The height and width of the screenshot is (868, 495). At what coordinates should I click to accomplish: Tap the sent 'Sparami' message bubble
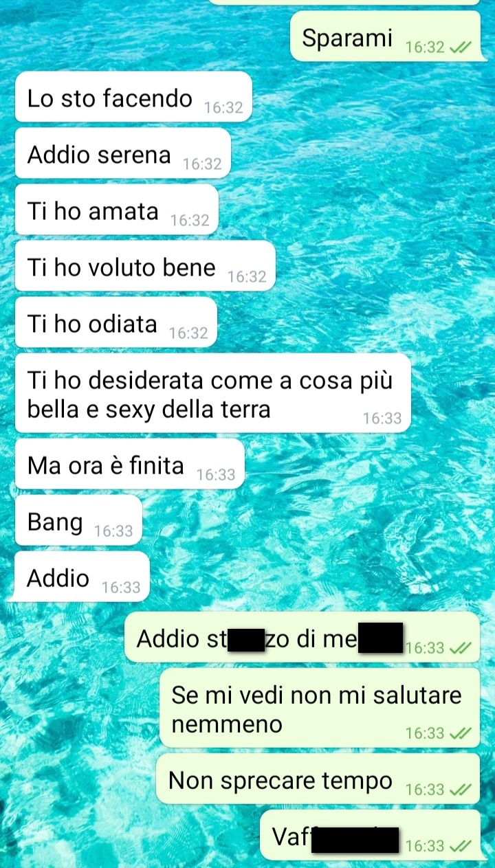click(385, 36)
